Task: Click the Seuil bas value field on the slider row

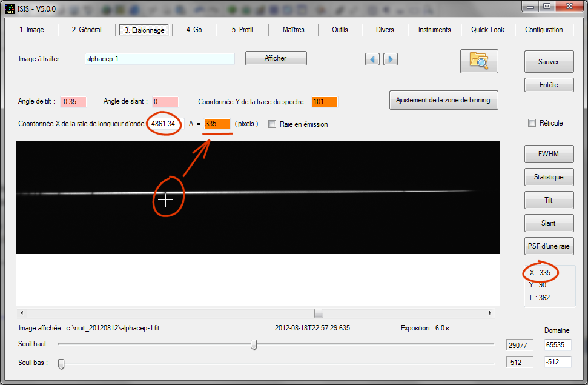Action: pyautogui.click(x=520, y=363)
